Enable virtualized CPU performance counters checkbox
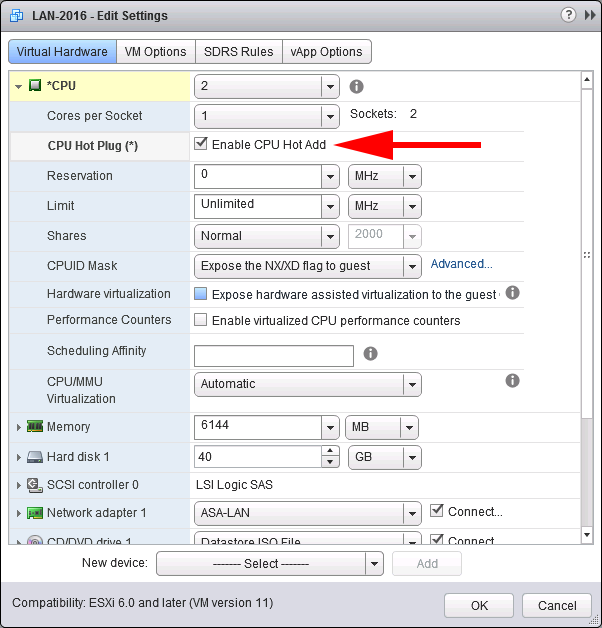The image size is (602, 628). coord(200,320)
